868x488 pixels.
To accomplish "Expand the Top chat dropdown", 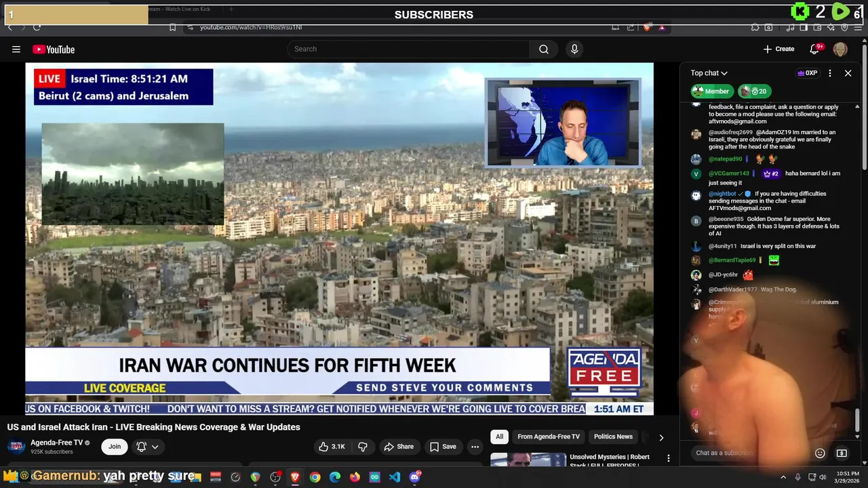I will point(709,73).
